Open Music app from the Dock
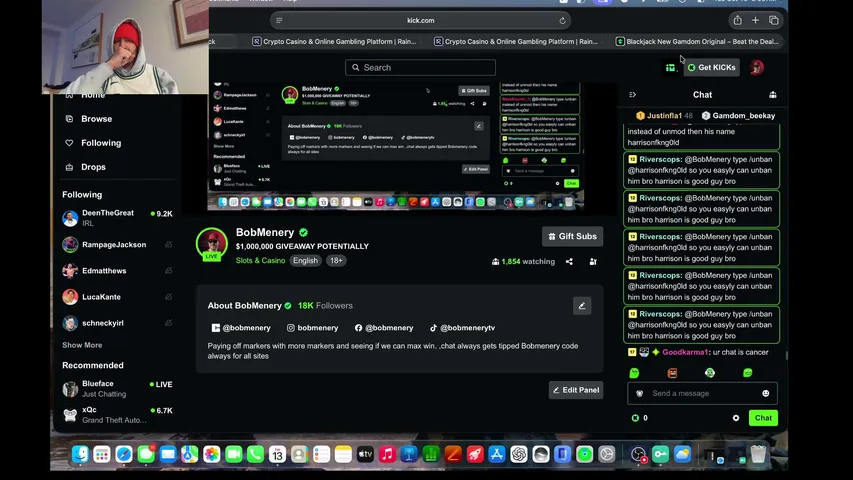This screenshot has width=853, height=480. [x=387, y=454]
